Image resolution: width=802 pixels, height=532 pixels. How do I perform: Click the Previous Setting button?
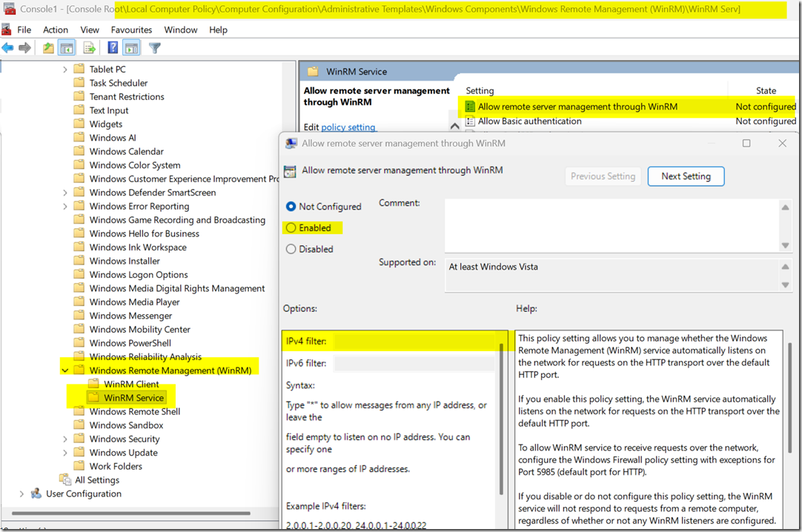pyautogui.click(x=603, y=176)
